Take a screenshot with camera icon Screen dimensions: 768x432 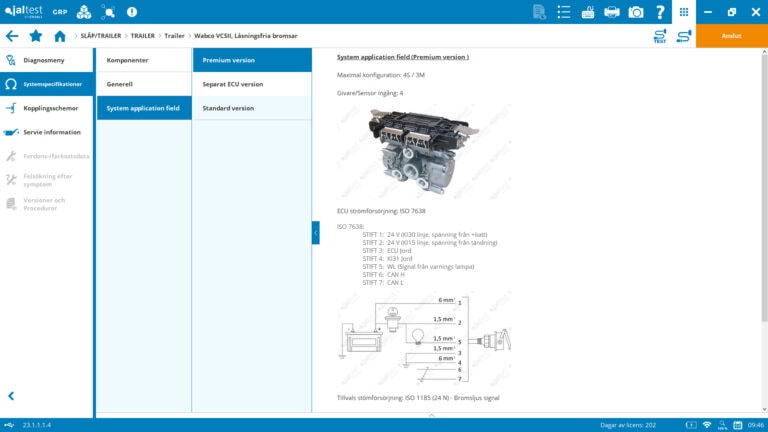pos(636,12)
